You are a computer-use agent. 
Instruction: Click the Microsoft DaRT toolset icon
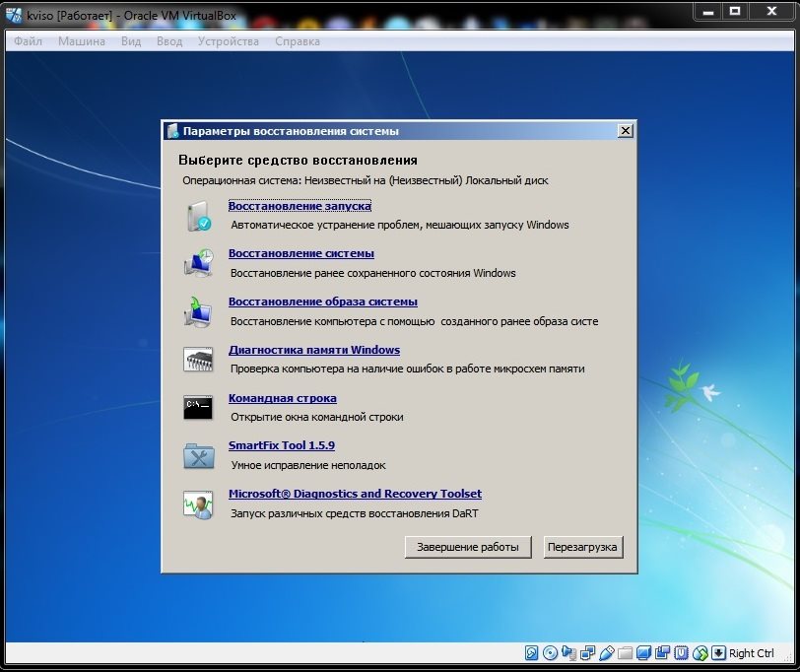point(197,504)
